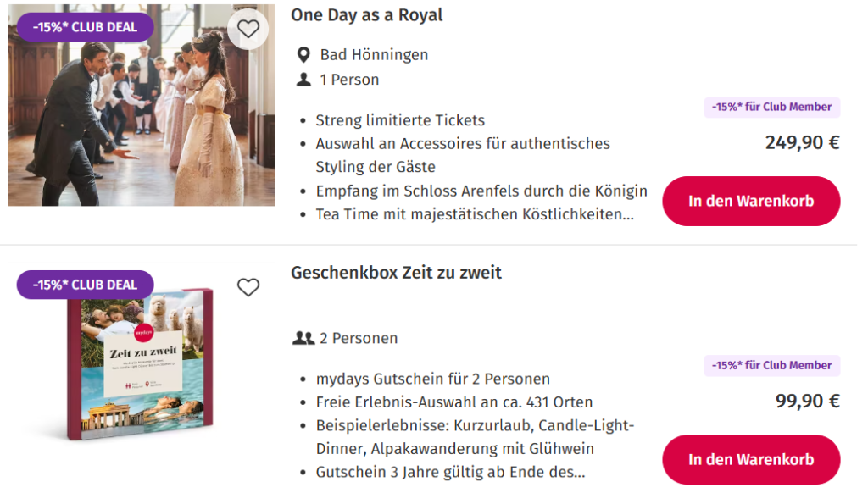Open the One Day as a Royal title link

pos(366,15)
